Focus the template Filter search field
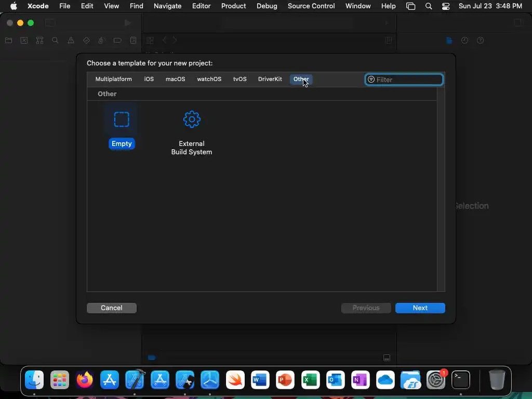The width and height of the screenshot is (532, 399). (404, 79)
